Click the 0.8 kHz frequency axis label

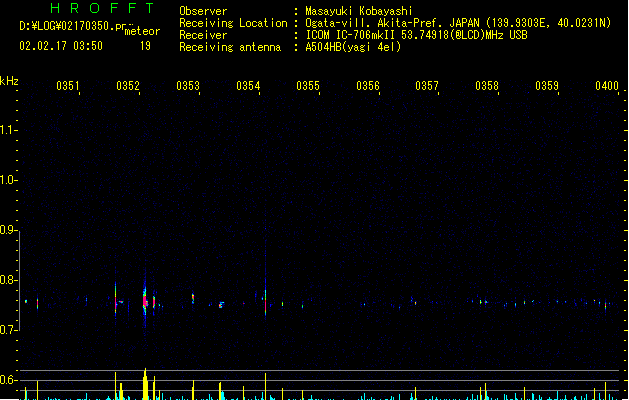click(x=7, y=280)
